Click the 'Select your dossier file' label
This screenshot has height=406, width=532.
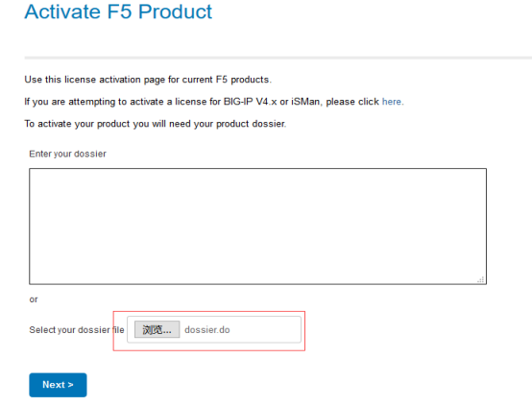point(77,329)
